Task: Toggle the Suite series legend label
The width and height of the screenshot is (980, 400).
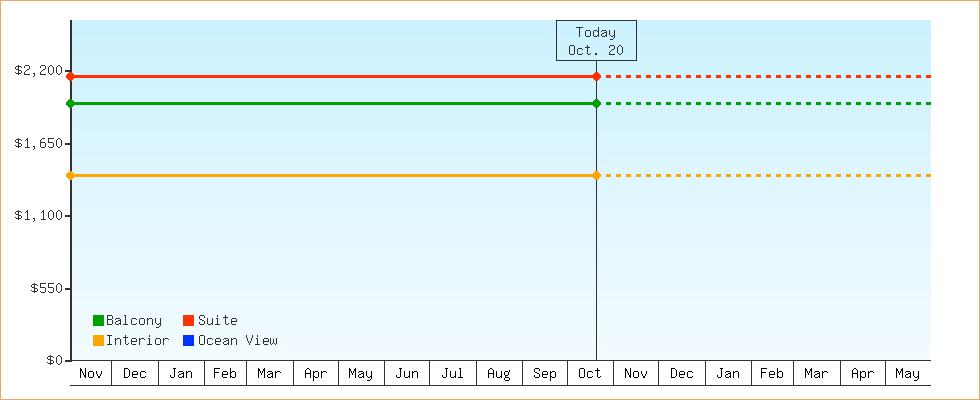Action: tap(218, 321)
